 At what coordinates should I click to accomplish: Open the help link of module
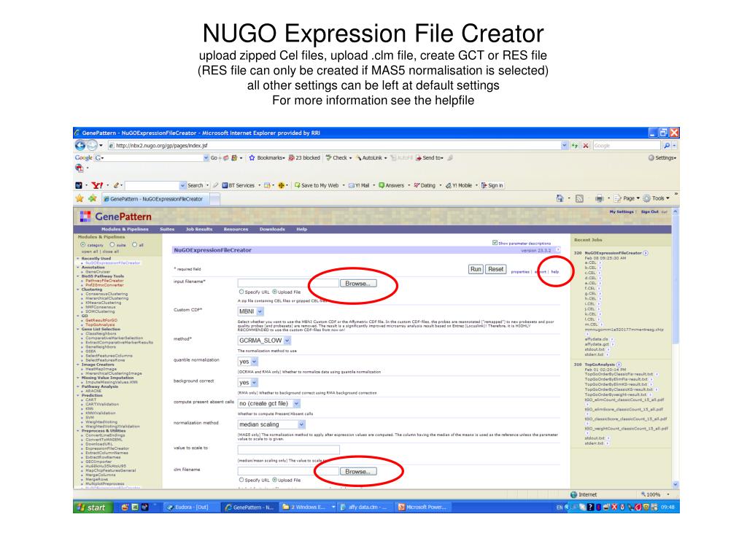[x=555, y=272]
